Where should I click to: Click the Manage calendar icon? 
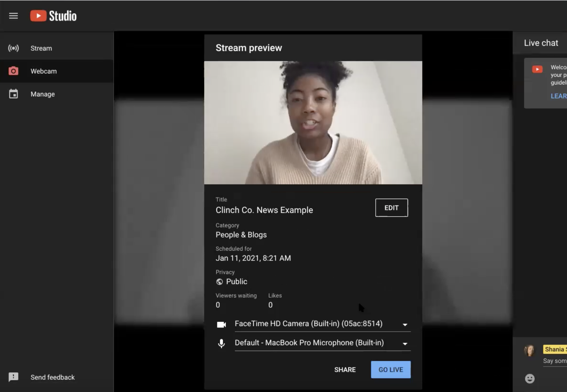13,94
